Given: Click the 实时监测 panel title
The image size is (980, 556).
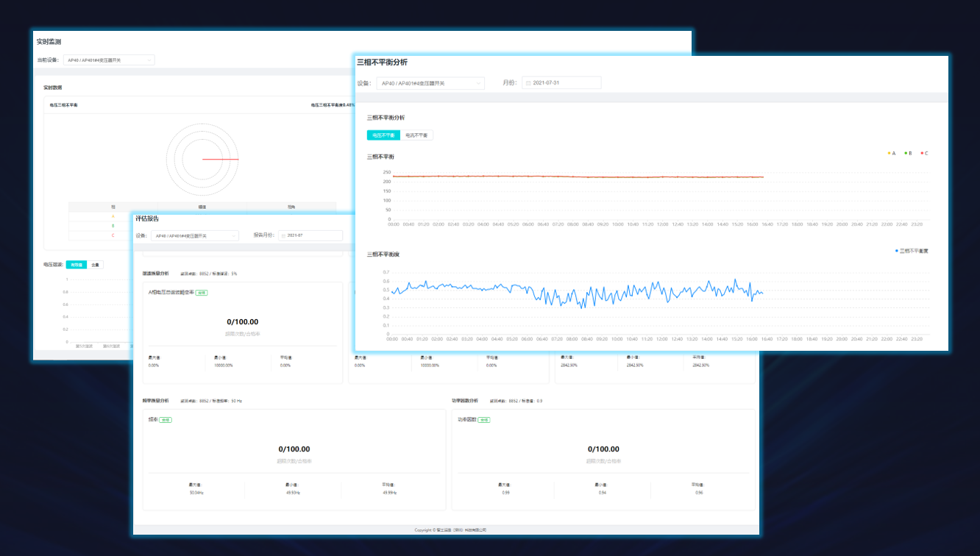Looking at the screenshot, I should (49, 42).
